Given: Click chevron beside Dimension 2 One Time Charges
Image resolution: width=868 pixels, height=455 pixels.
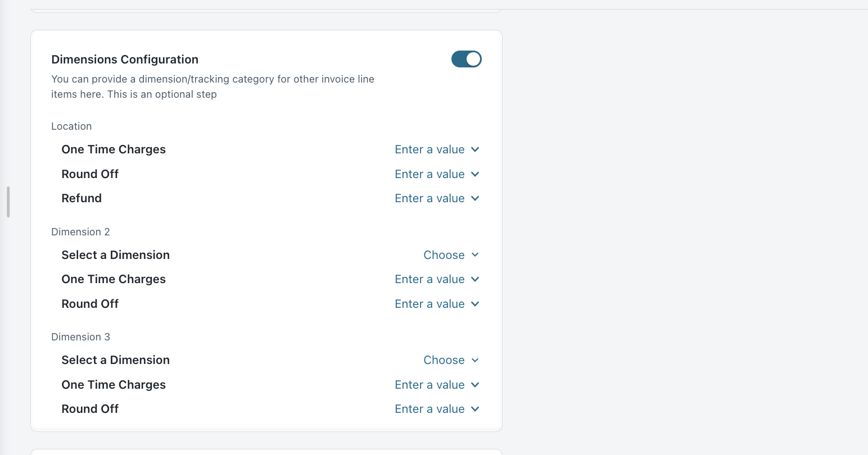Looking at the screenshot, I should click(x=475, y=279).
